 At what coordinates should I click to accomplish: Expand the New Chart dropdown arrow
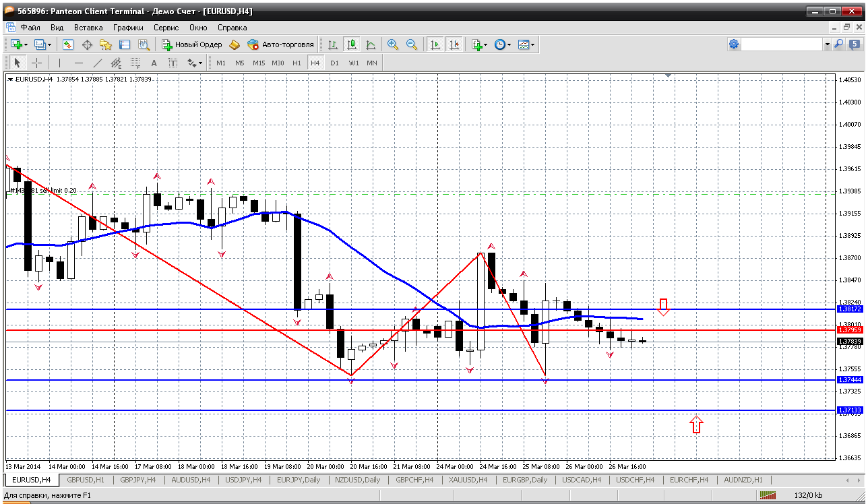pos(26,44)
